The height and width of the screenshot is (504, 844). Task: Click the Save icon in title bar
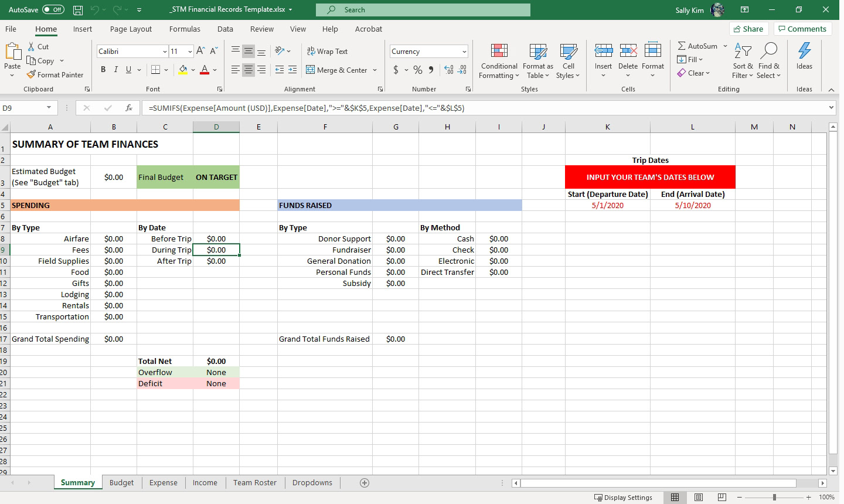pos(78,10)
